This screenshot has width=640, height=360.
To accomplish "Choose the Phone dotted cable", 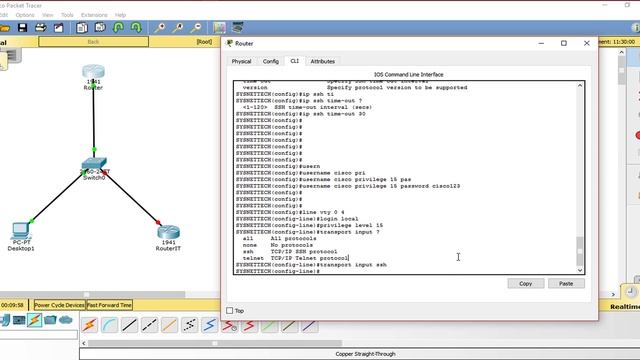I will point(190,325).
